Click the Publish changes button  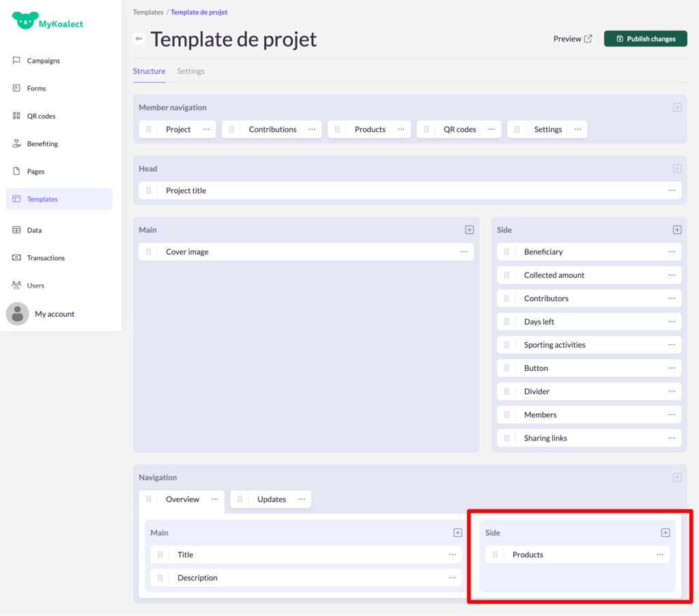click(645, 39)
